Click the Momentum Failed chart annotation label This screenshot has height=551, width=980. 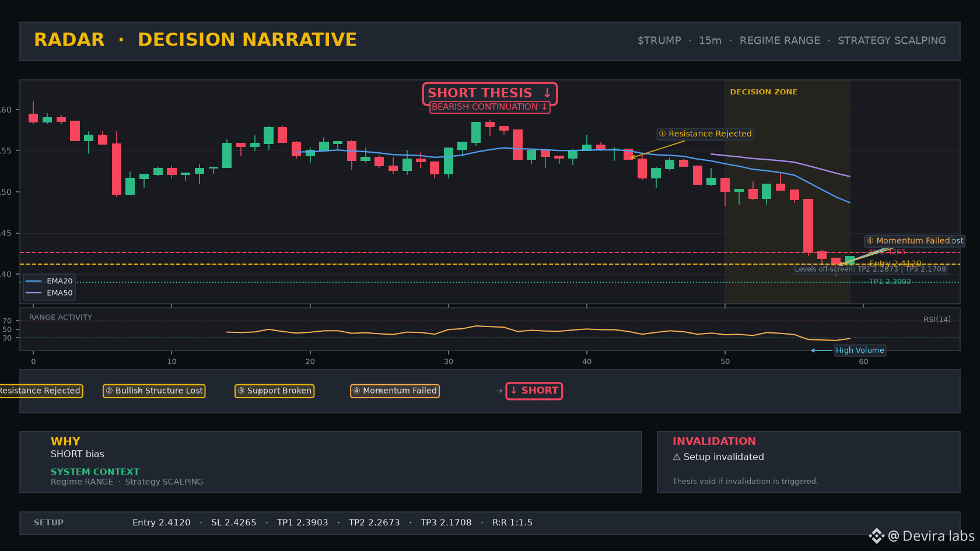(x=908, y=241)
